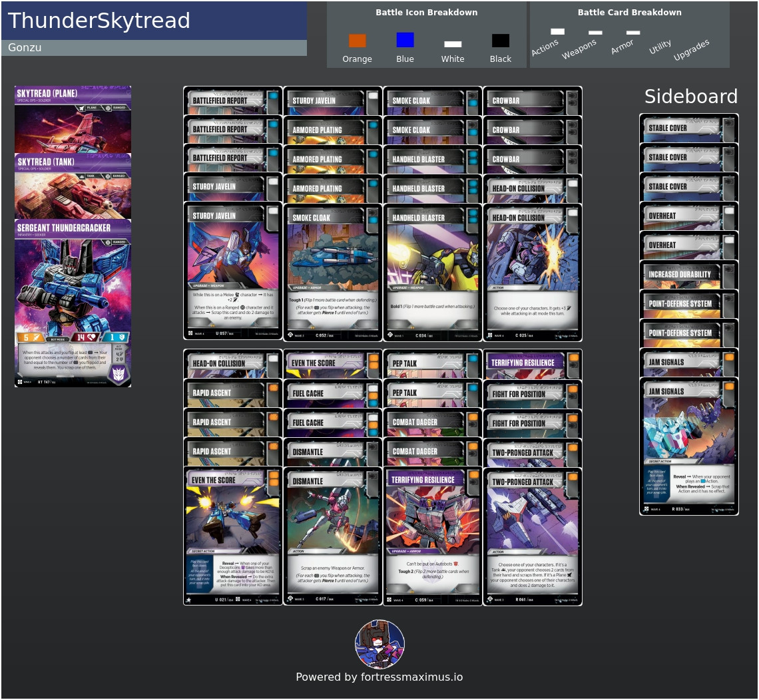This screenshot has height=700, width=759.
Task: Click the Dismantle rules text box
Action: pos(332,573)
